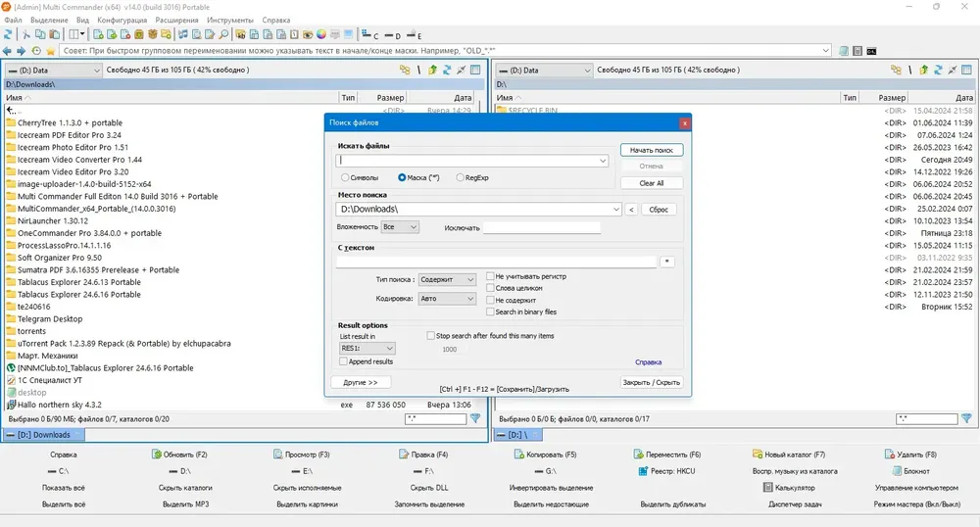Click the Справка link in search dialog
The image size is (980, 527).
pos(648,362)
